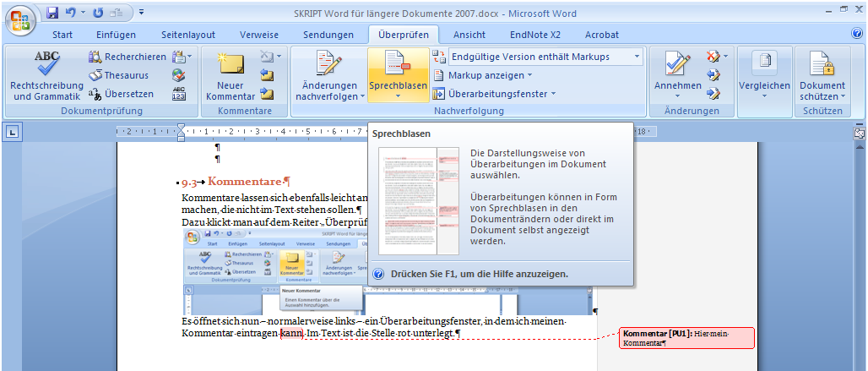This screenshot has width=868, height=371.
Task: Switch to the Seitenlayout tab
Action: tap(188, 35)
